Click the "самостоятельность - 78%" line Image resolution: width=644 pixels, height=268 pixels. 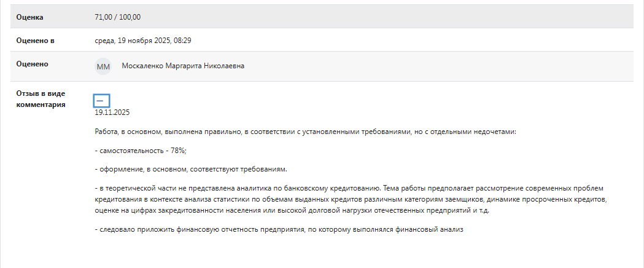[x=141, y=151]
